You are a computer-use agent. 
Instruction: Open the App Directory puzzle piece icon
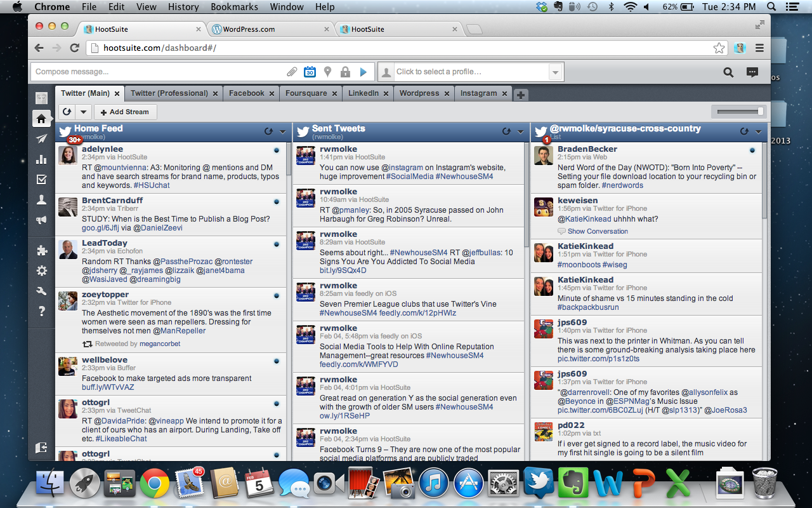[41, 250]
